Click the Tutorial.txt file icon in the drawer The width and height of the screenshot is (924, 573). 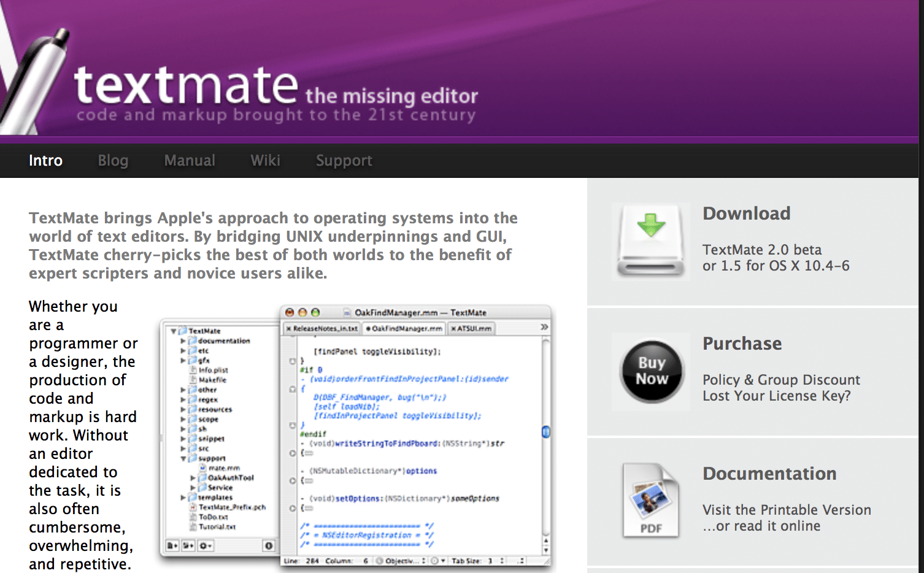pyautogui.click(x=193, y=527)
